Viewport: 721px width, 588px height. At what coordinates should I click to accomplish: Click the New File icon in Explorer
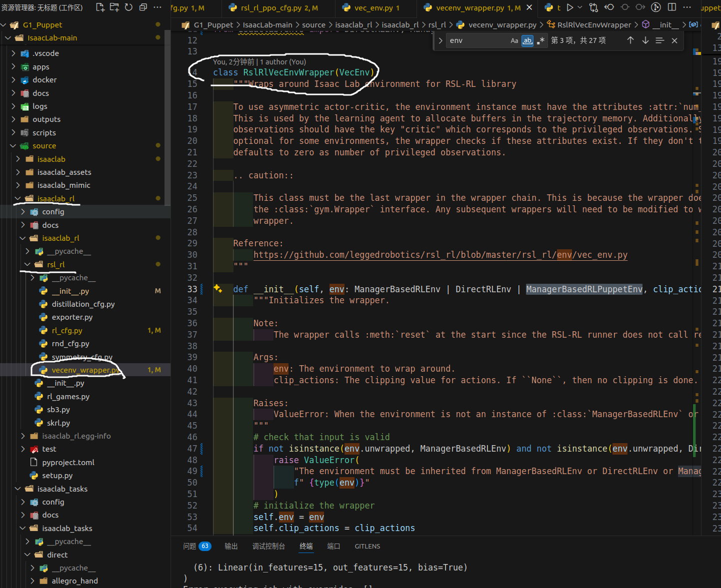(x=100, y=7)
